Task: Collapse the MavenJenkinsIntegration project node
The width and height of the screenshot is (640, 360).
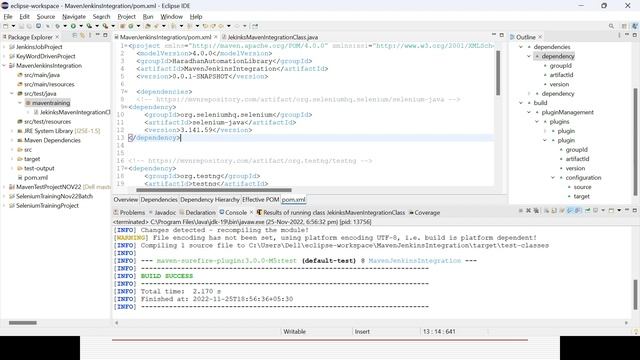Action: pos(4,65)
